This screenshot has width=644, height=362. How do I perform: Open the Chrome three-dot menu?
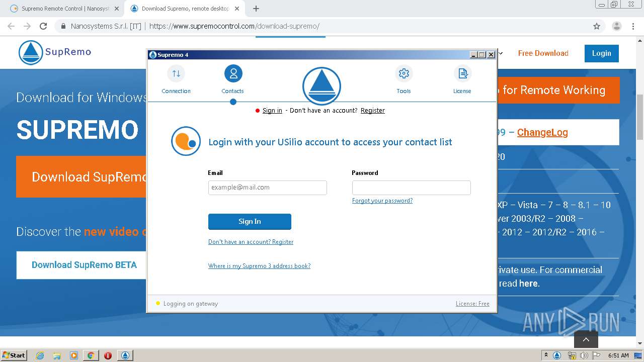click(x=633, y=26)
